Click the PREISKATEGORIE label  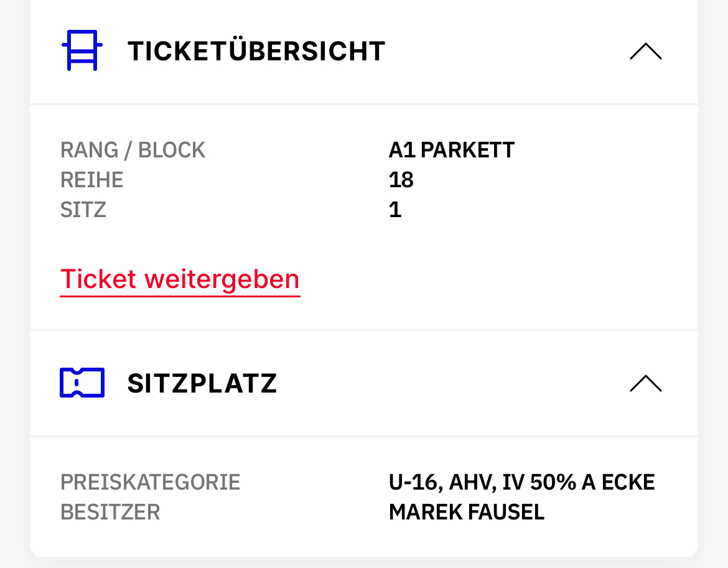click(150, 482)
